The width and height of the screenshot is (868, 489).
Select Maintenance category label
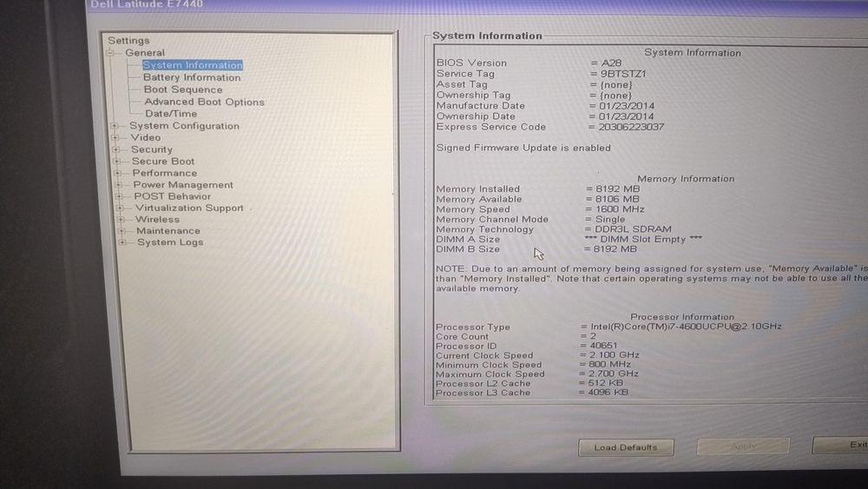point(168,231)
